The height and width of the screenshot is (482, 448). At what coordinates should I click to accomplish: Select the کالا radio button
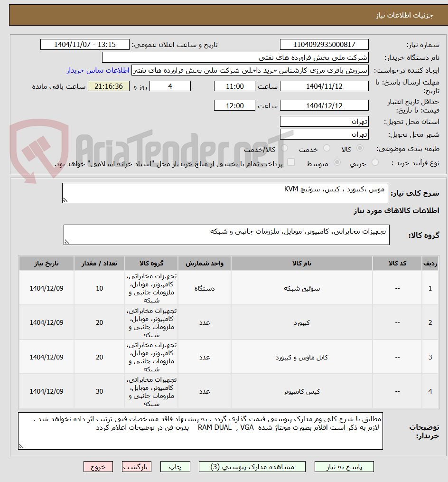click(x=360, y=149)
